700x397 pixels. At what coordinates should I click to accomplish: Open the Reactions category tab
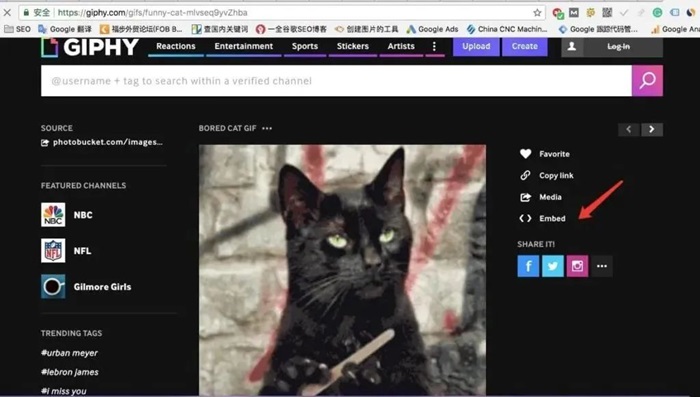click(x=176, y=46)
